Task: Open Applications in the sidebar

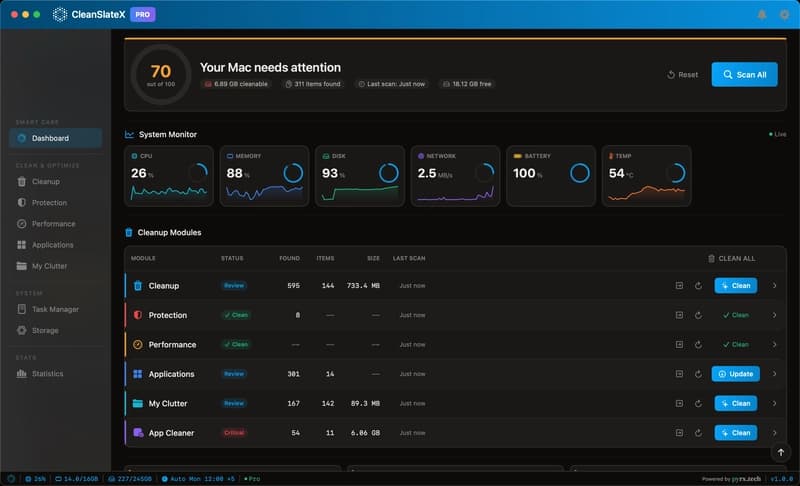Action: pyautogui.click(x=56, y=245)
